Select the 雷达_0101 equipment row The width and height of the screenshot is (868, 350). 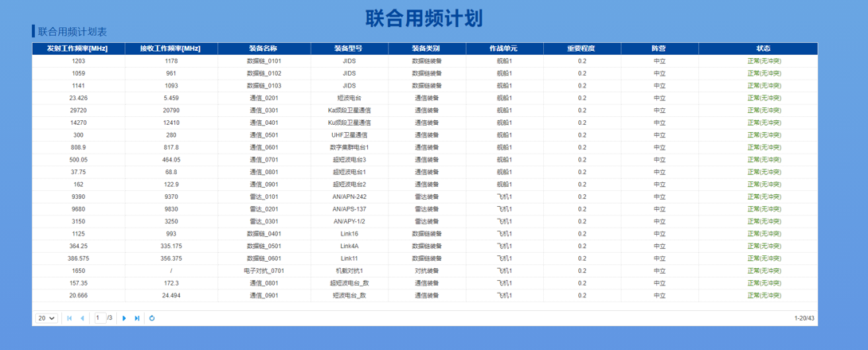coord(264,197)
